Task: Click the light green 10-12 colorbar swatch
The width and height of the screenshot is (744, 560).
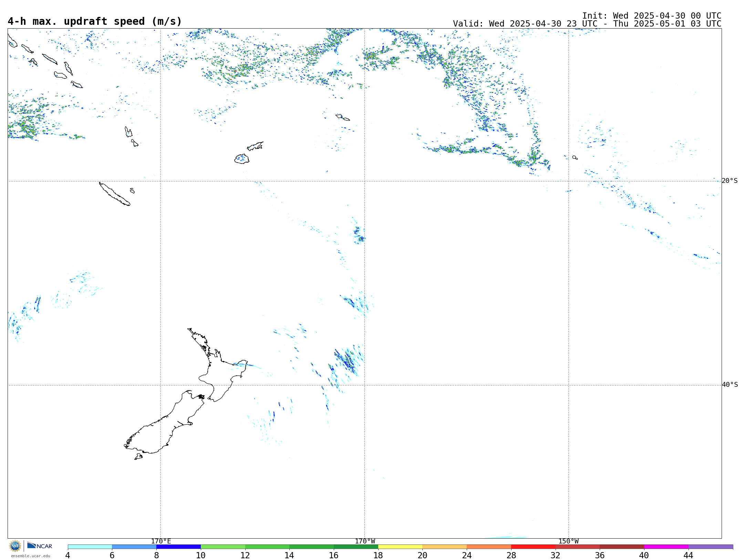Action: point(223,547)
